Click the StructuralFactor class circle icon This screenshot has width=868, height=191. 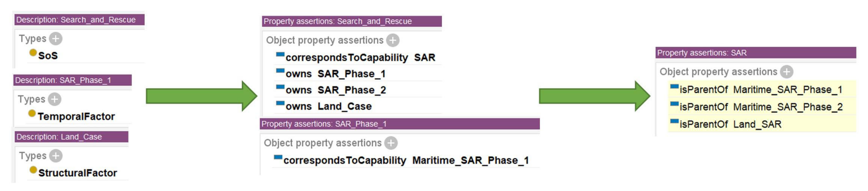[x=33, y=170]
